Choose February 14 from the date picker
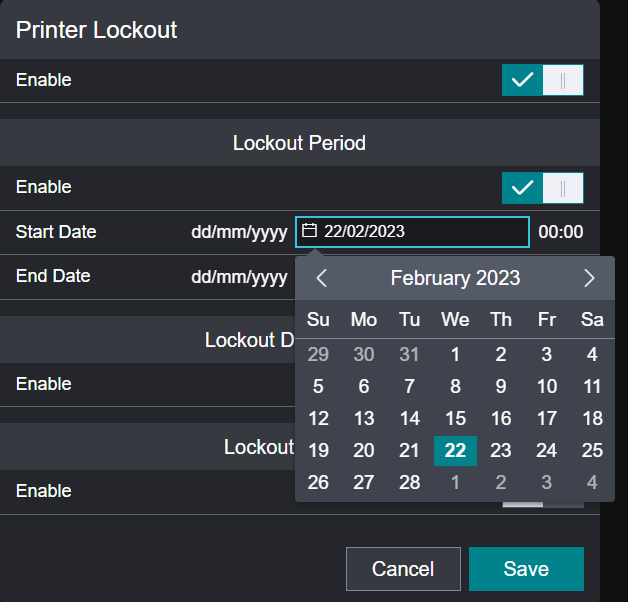Image resolution: width=628 pixels, height=602 pixels. pos(410,418)
